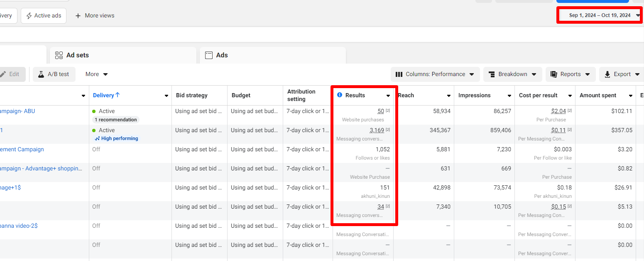Switch to the Ad sets tab
The image size is (644, 261).
click(x=78, y=55)
